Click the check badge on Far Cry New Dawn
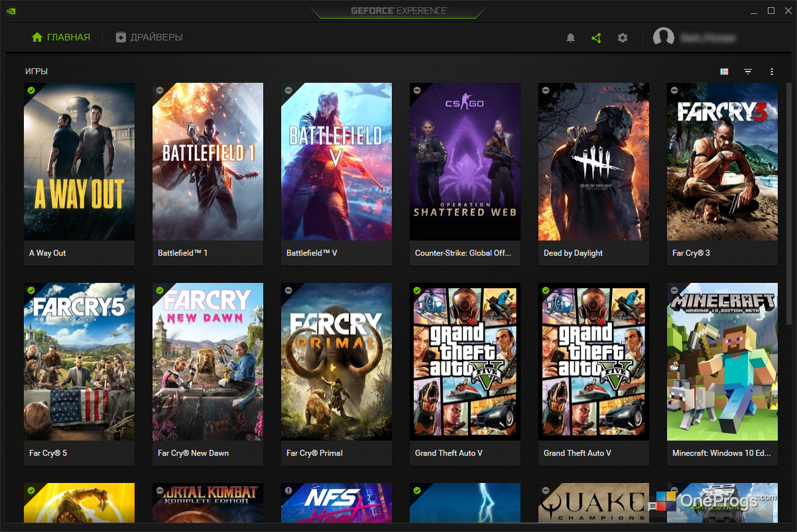The height and width of the screenshot is (532, 797). [x=160, y=290]
